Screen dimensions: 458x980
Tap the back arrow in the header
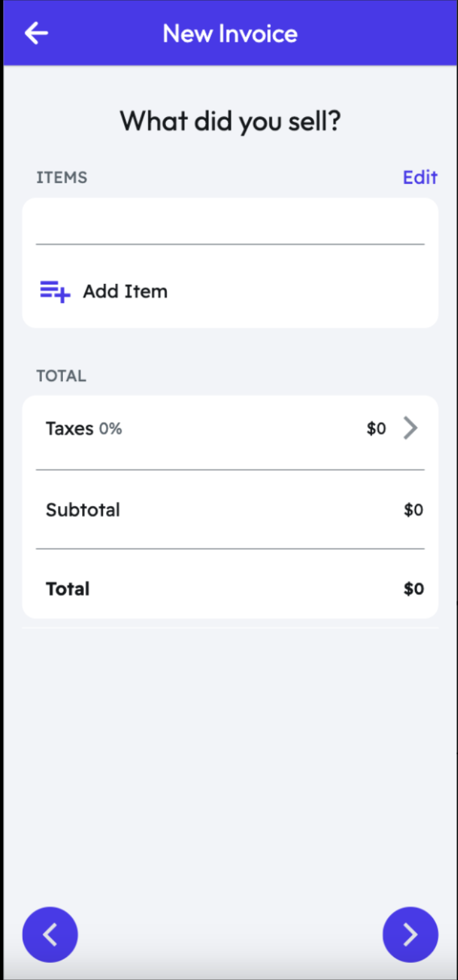pyautogui.click(x=36, y=33)
